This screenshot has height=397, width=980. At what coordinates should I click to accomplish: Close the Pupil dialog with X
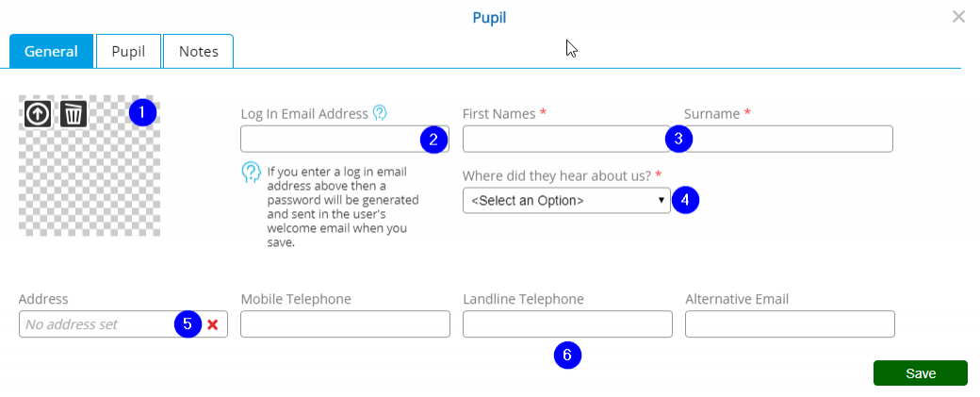coord(958,17)
